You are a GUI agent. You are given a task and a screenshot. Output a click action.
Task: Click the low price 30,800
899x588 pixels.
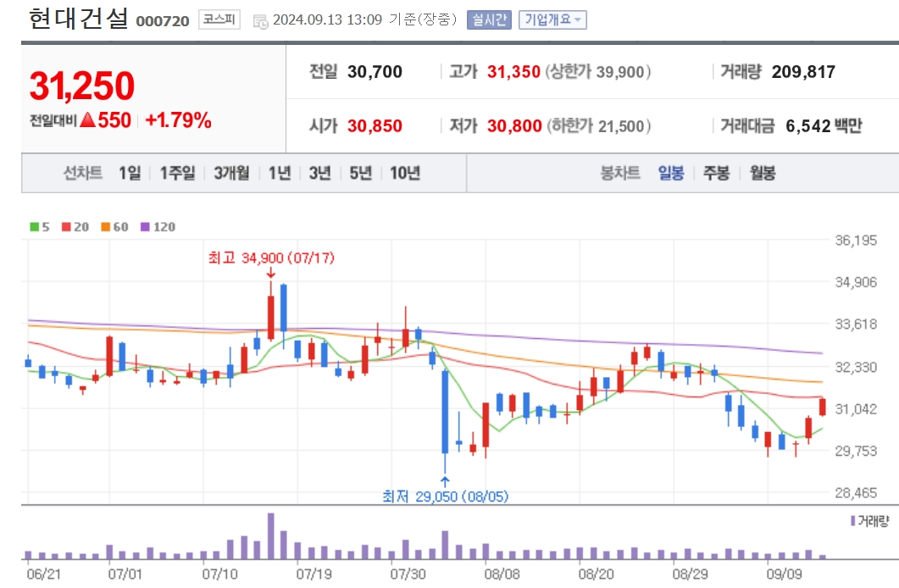pyautogui.click(x=514, y=125)
